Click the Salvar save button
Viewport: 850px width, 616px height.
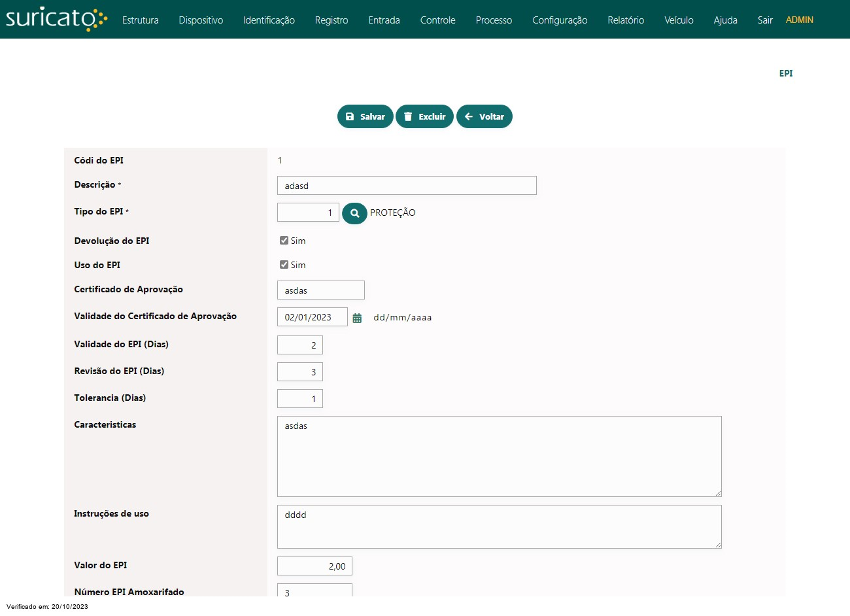(365, 116)
